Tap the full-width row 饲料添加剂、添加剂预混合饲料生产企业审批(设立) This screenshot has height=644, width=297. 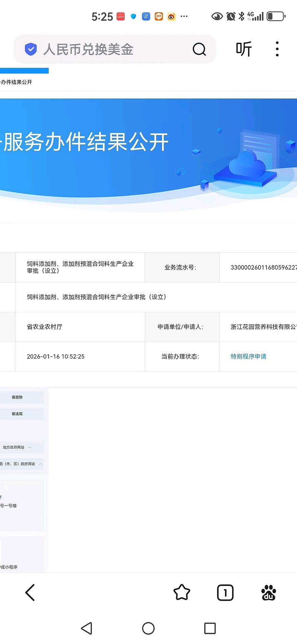pos(156,297)
